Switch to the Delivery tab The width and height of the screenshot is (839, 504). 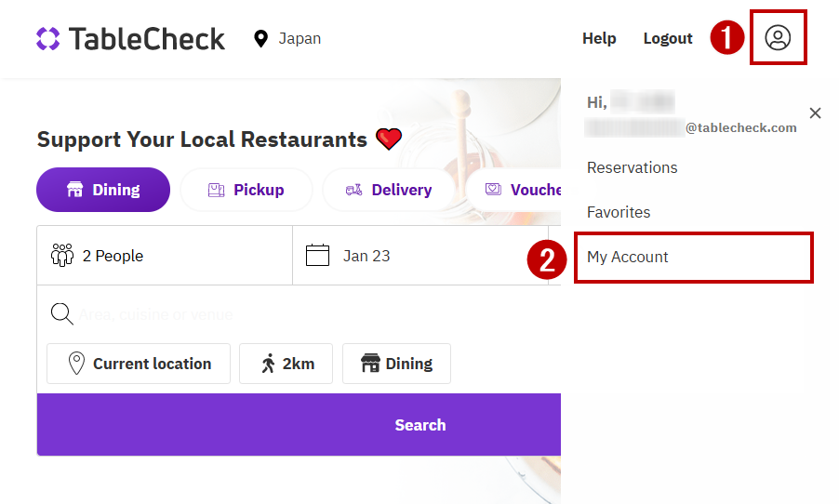389,190
